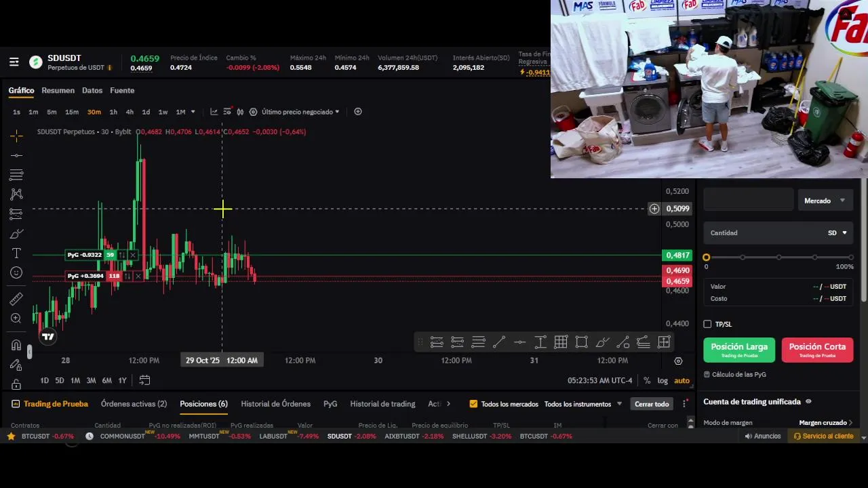The width and height of the screenshot is (868, 488).
Task: Open positions panel three-dot menu
Action: pyautogui.click(x=685, y=404)
